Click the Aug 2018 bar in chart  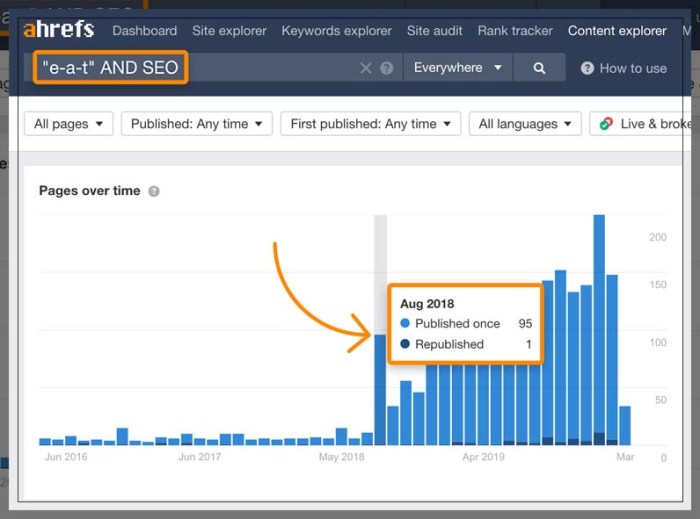point(380,390)
